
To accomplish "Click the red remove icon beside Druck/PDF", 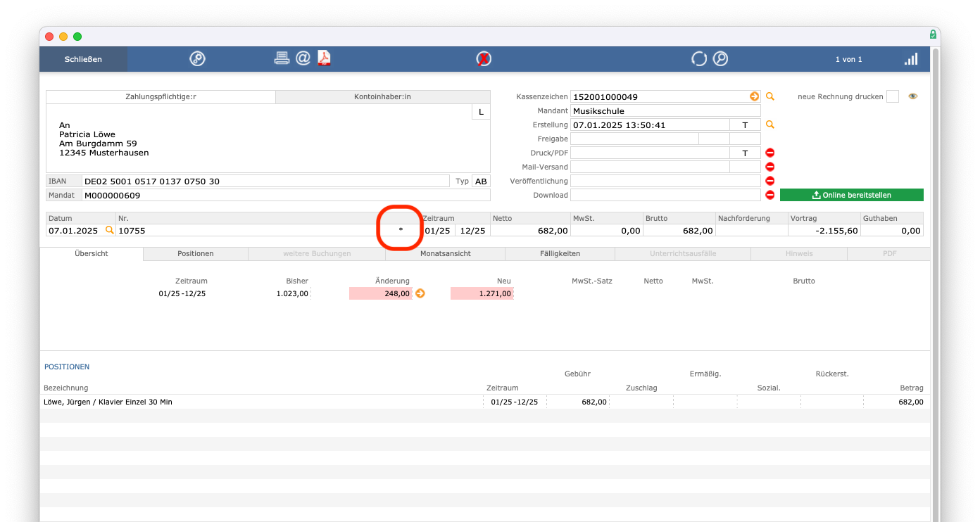I will 769,153.
